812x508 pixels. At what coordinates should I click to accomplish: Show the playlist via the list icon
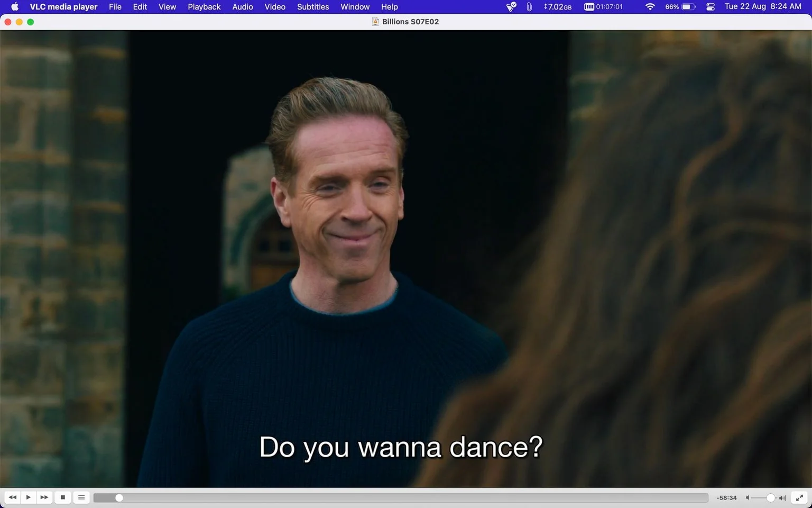pos(81,497)
